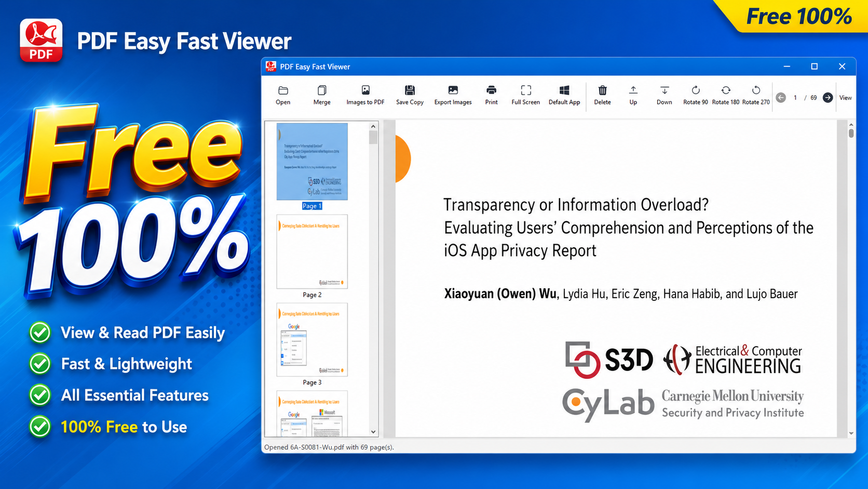Click the current page number field
868x489 pixels.
tap(795, 98)
